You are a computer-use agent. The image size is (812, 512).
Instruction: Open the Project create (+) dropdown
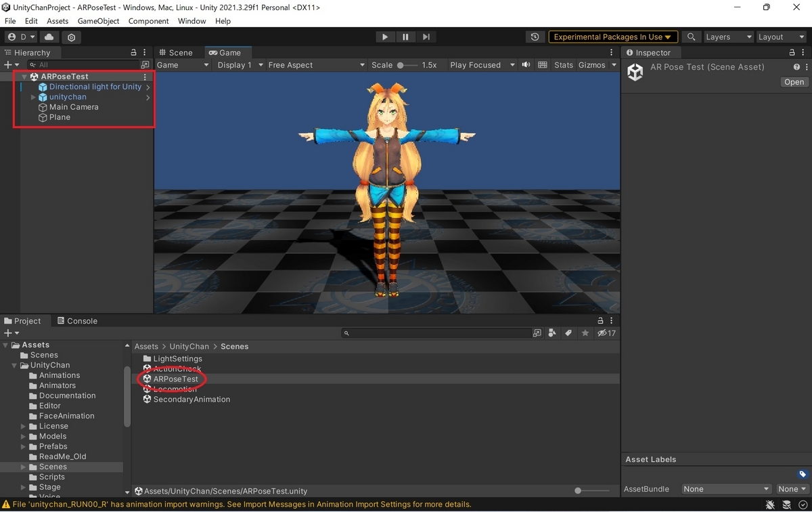click(11, 333)
